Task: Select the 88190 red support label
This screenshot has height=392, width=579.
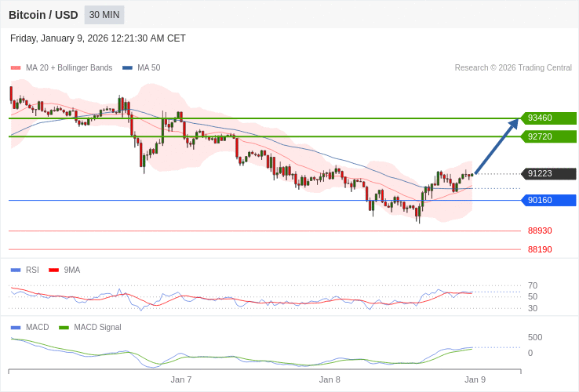Action: click(540, 250)
